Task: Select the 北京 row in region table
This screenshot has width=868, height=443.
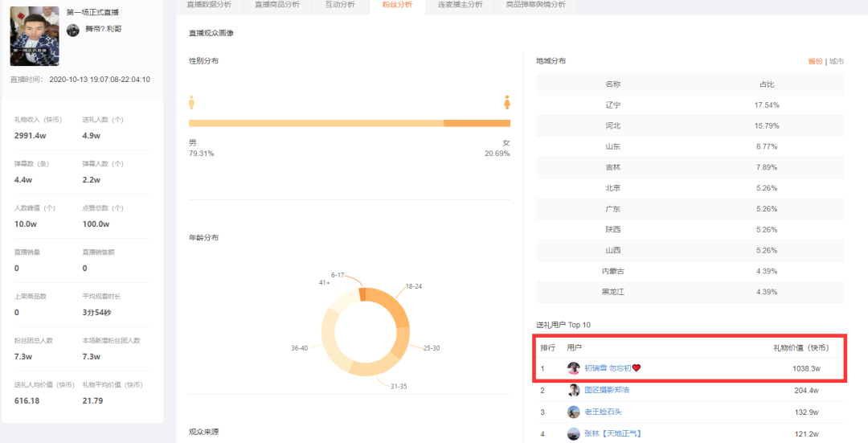Action: coord(690,188)
